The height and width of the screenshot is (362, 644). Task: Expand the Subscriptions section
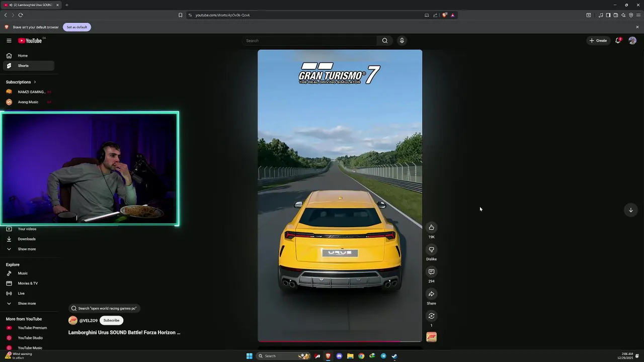(x=21, y=82)
